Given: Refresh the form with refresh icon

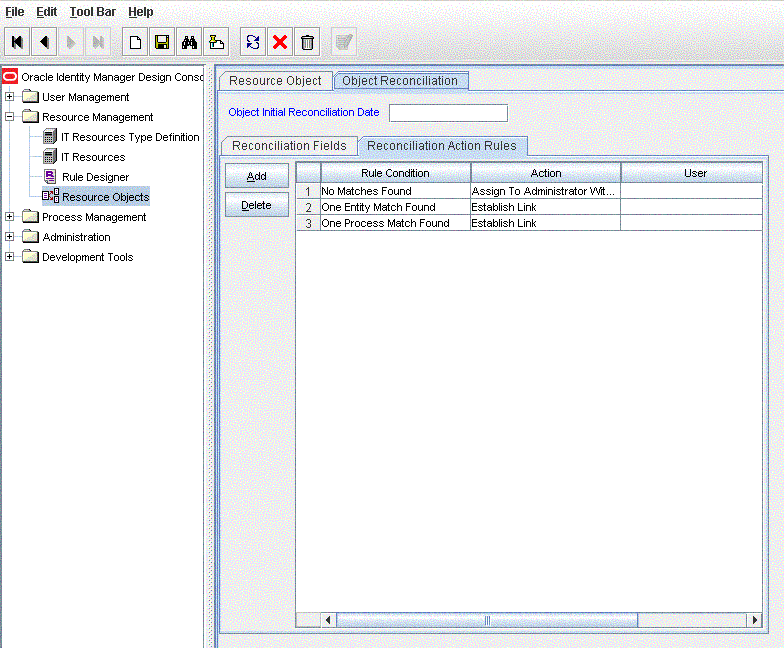Looking at the screenshot, I should [x=253, y=42].
